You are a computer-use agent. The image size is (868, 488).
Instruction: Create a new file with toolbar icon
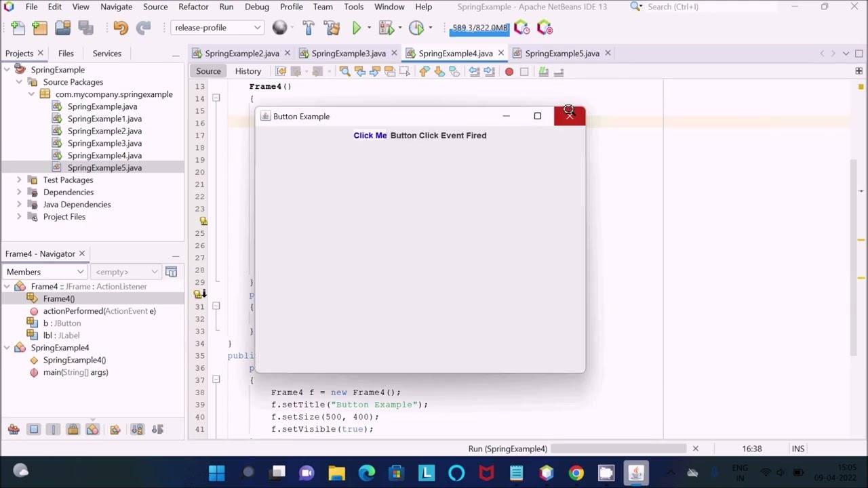tap(18, 28)
